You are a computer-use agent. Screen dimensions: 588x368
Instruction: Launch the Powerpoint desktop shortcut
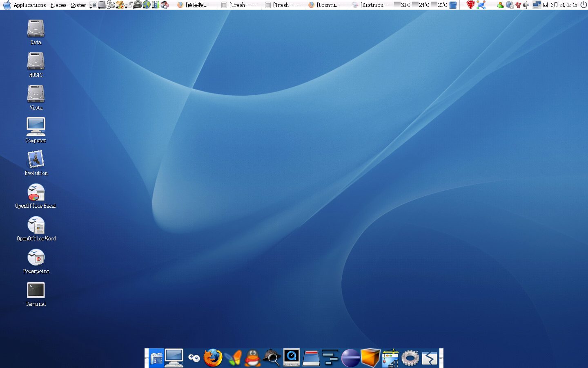(36, 261)
